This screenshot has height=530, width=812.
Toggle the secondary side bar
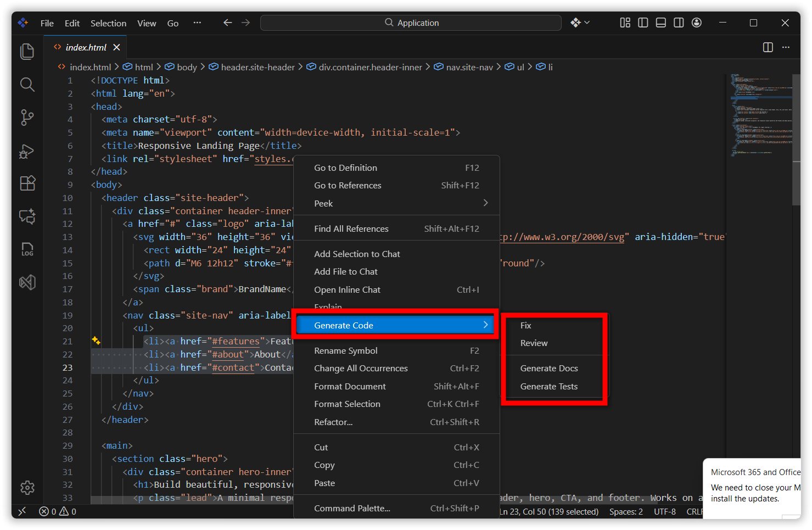(679, 23)
